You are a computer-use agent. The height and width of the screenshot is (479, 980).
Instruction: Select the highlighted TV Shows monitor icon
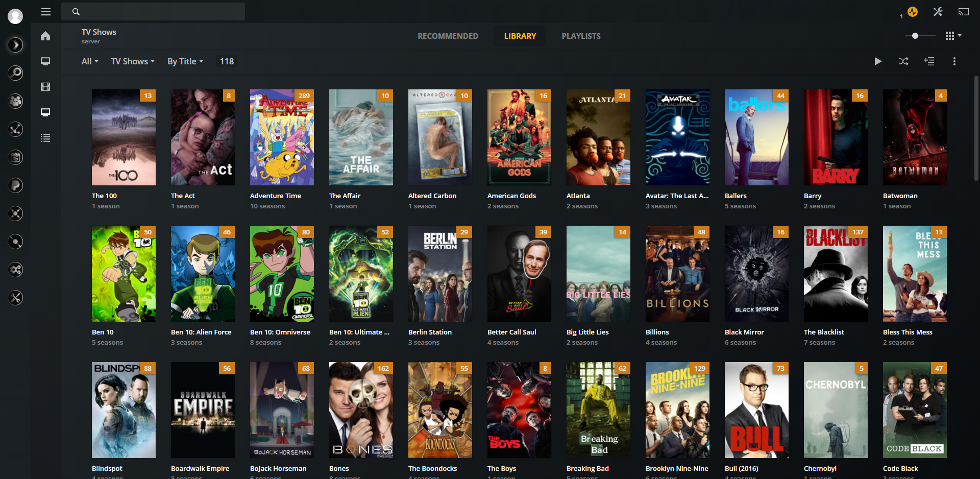(x=45, y=112)
